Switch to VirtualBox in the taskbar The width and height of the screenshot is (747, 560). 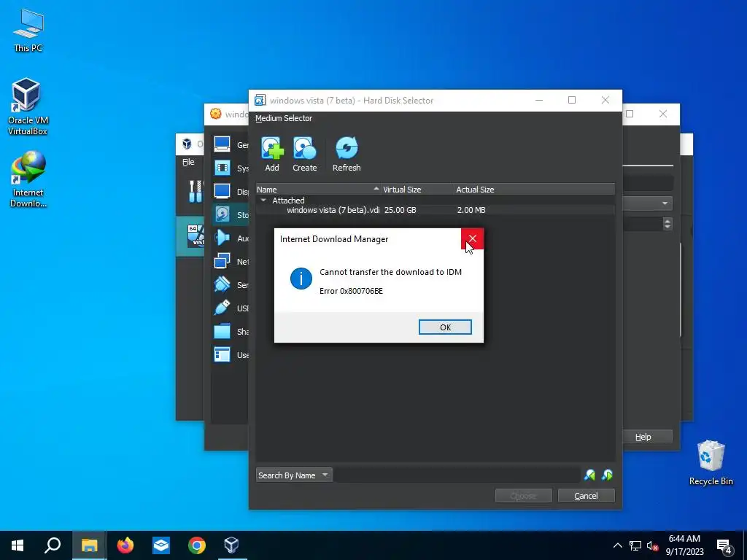coord(231,545)
